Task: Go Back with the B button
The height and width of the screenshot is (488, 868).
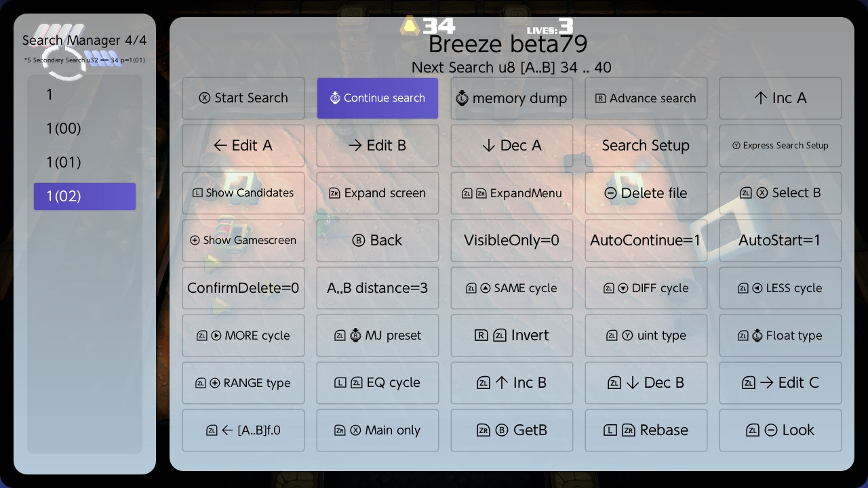Action: point(378,241)
